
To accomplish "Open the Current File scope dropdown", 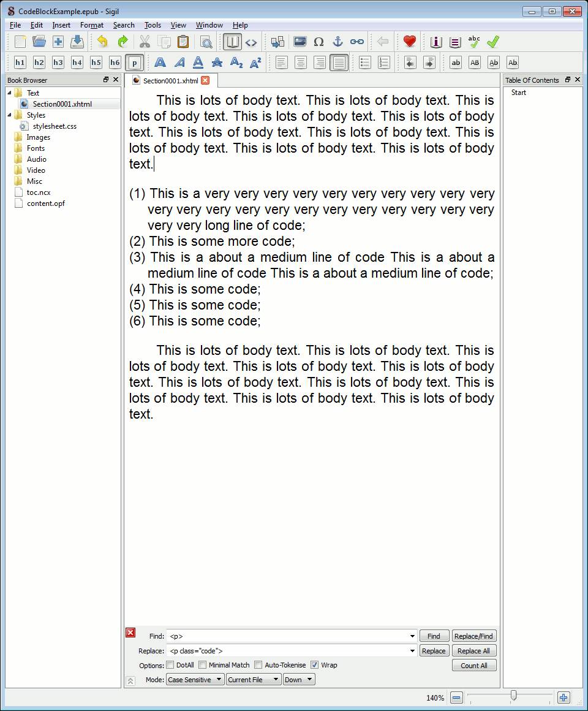I will pos(254,680).
